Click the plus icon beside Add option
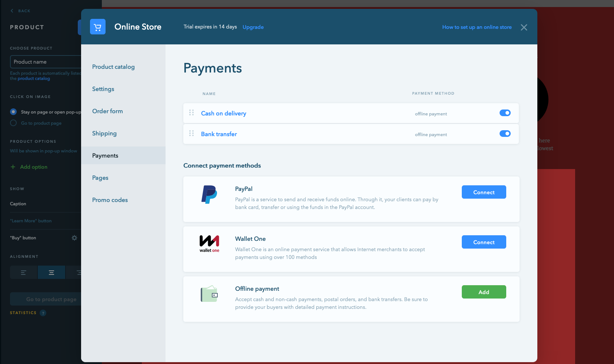 tap(13, 167)
